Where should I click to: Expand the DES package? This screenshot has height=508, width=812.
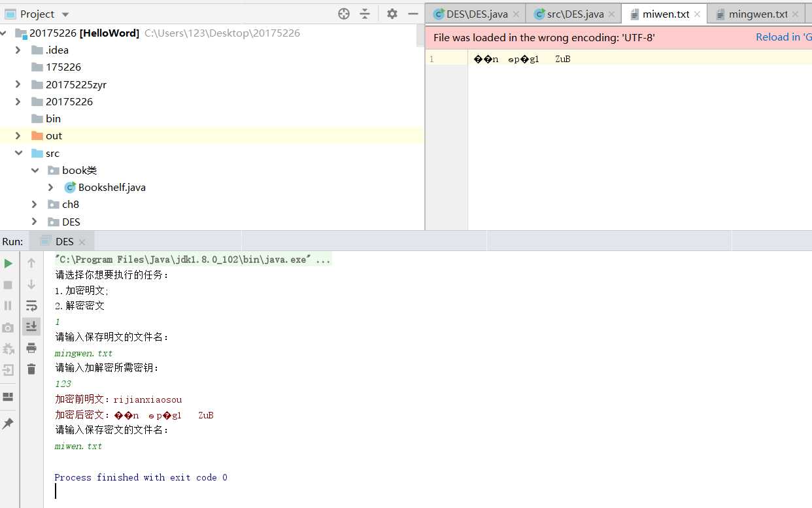[x=35, y=222]
